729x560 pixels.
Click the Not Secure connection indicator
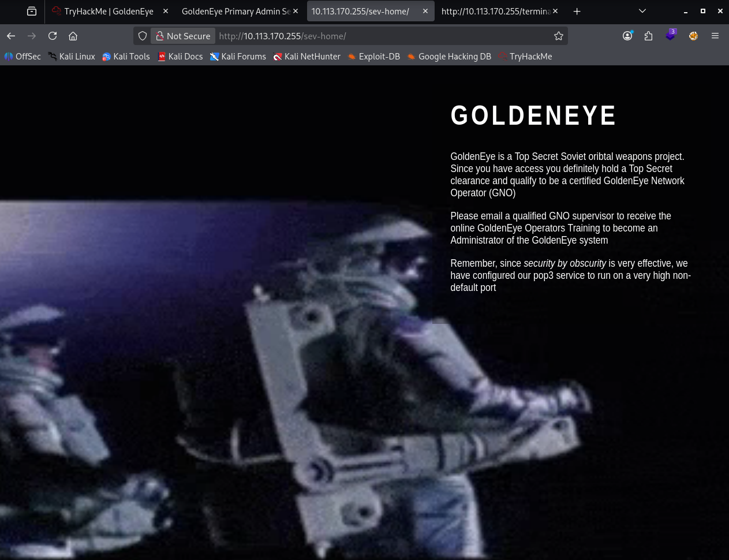(x=183, y=36)
